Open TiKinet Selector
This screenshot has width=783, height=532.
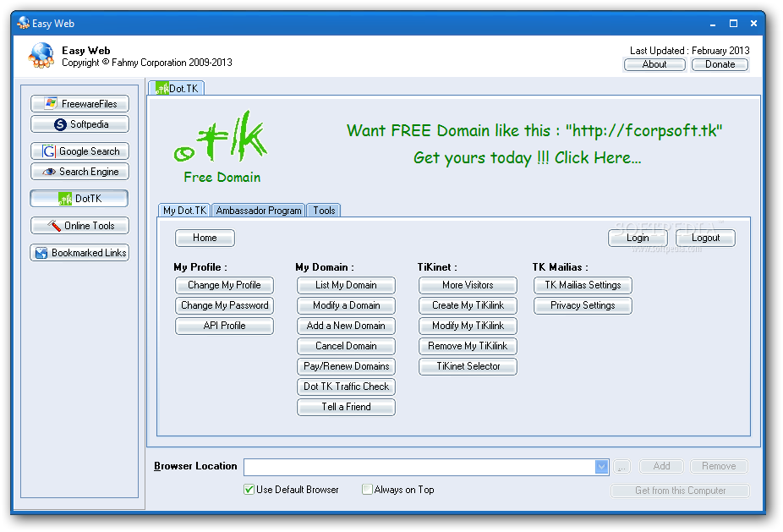pyautogui.click(x=468, y=366)
